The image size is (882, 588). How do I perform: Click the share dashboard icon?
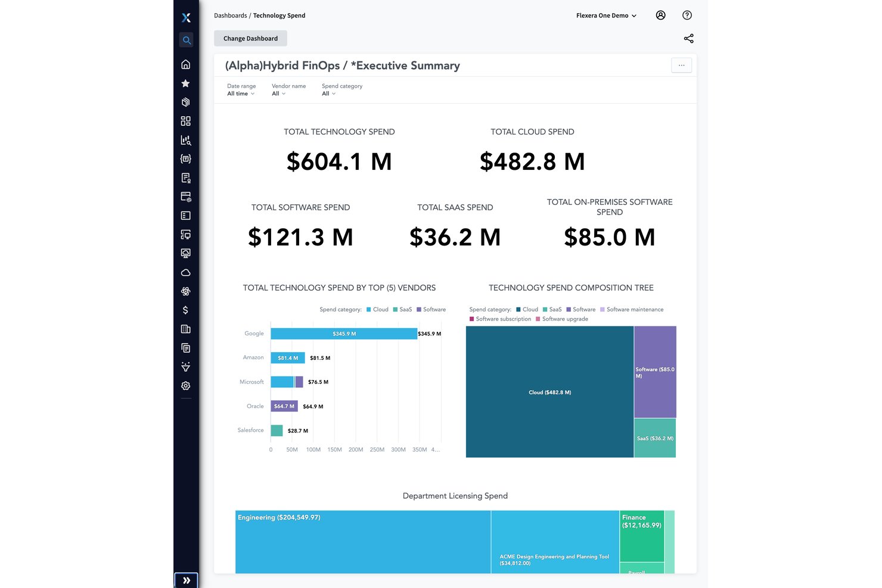click(x=689, y=39)
